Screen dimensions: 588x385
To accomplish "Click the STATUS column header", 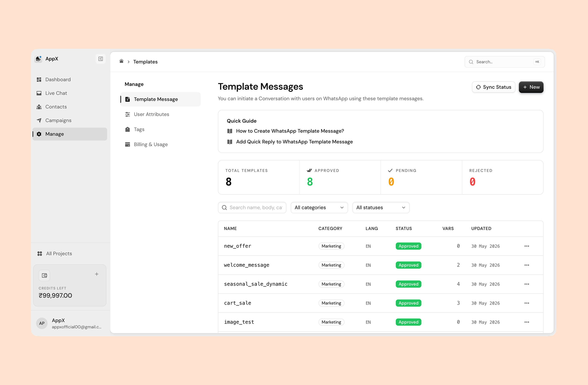I will pos(404,228).
